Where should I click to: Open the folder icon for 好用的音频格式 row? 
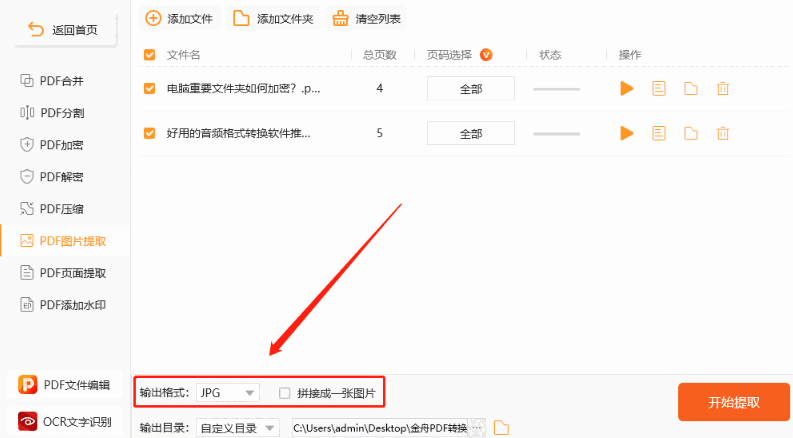(x=691, y=134)
